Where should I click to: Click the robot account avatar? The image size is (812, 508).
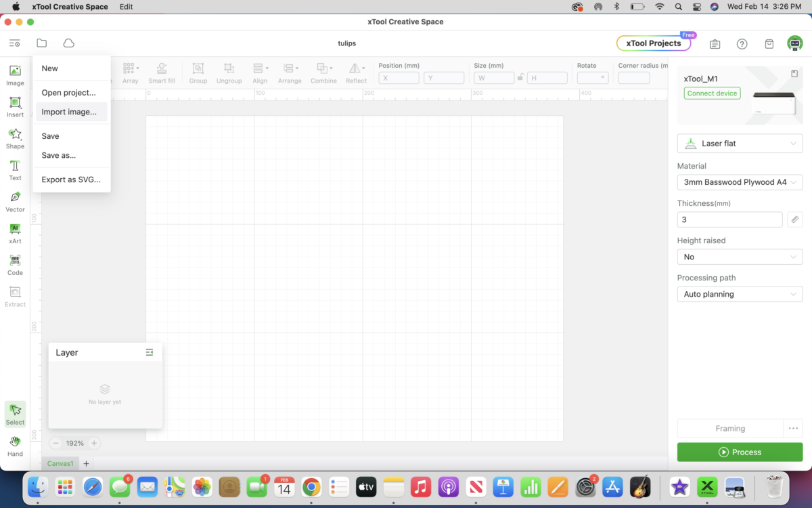point(795,43)
